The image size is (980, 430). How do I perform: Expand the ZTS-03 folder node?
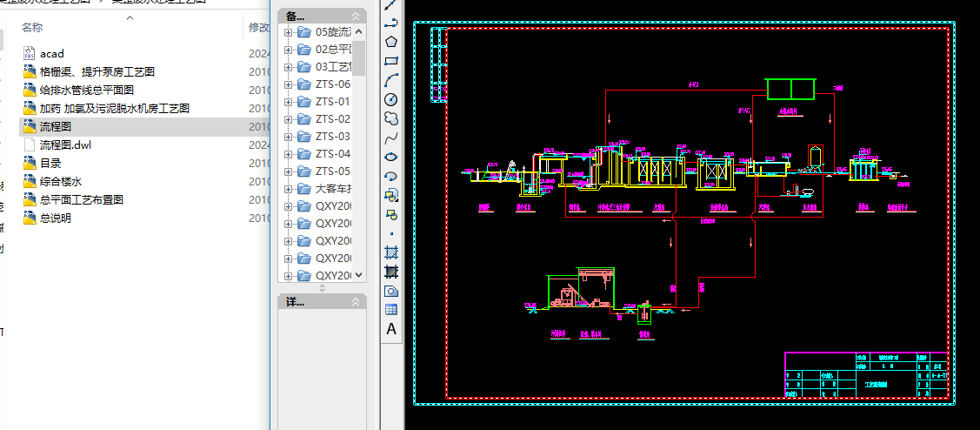click(288, 137)
